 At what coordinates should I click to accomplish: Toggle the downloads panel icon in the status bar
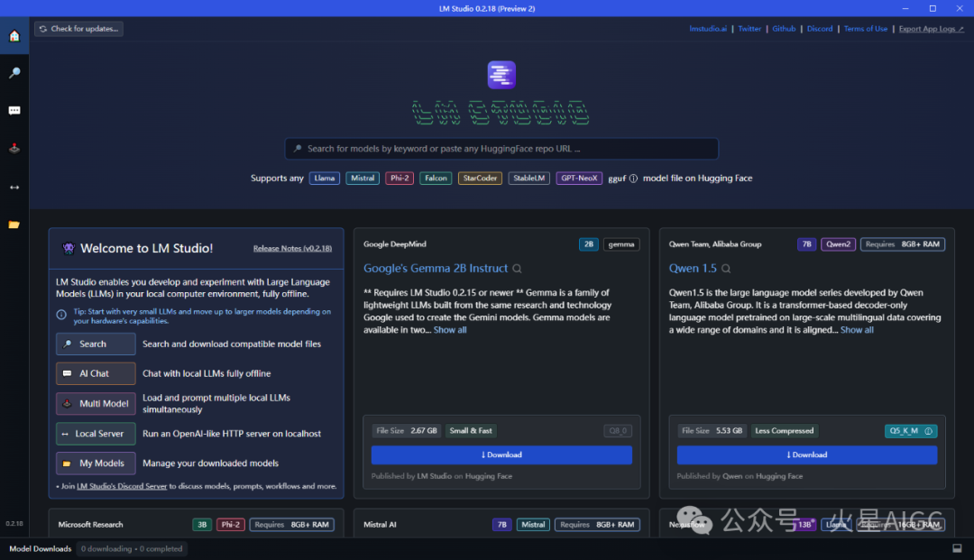tap(957, 548)
